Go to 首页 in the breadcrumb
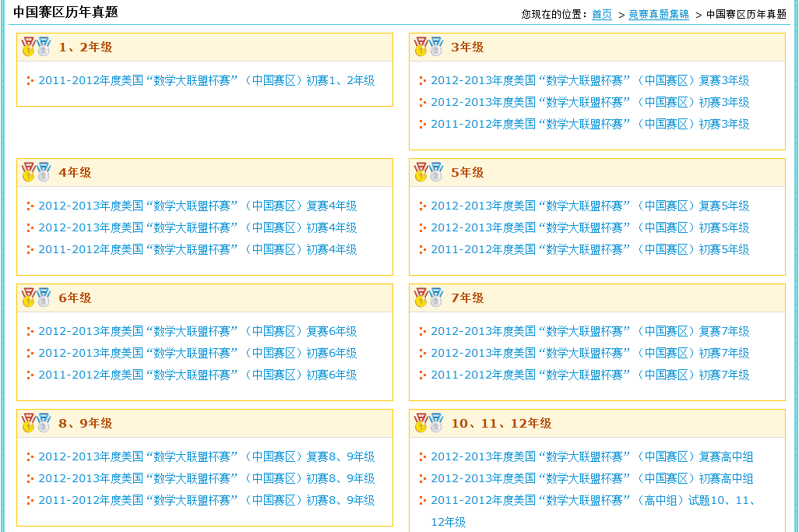 click(x=601, y=14)
